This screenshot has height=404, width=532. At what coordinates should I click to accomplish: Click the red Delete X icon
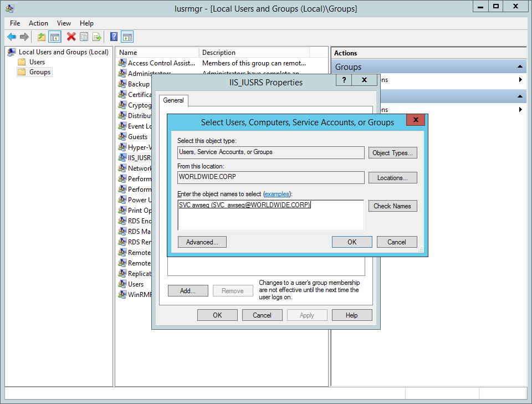click(x=71, y=37)
